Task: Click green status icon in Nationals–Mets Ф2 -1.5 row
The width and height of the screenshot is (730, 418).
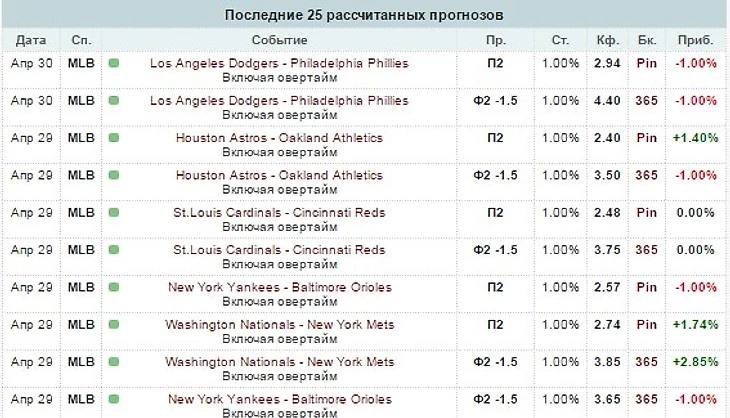Action: (113, 362)
